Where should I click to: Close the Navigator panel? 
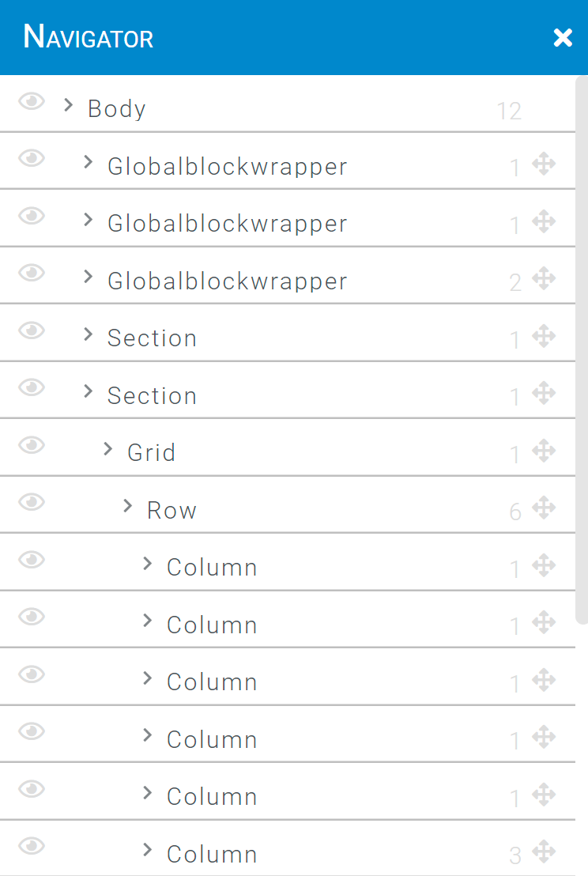pyautogui.click(x=563, y=37)
